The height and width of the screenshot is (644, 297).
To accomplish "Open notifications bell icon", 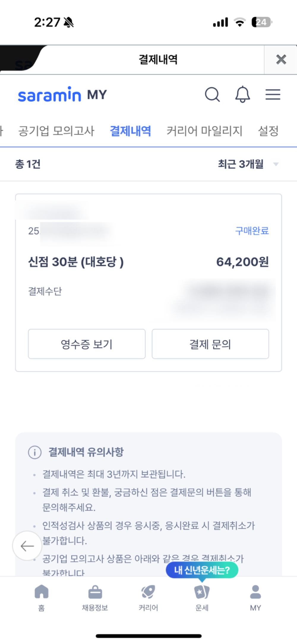I will [x=242, y=94].
